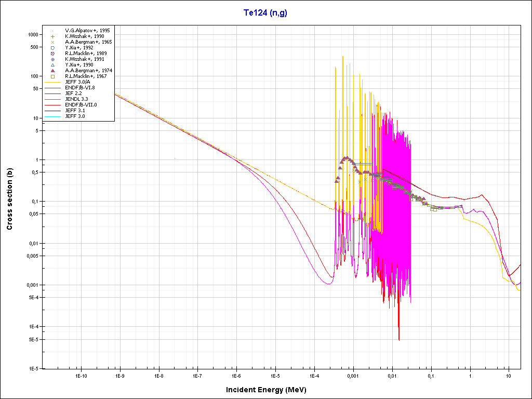
Task: Select the JENDL 3.3 magenta line swatch
Action: [x=52, y=99]
